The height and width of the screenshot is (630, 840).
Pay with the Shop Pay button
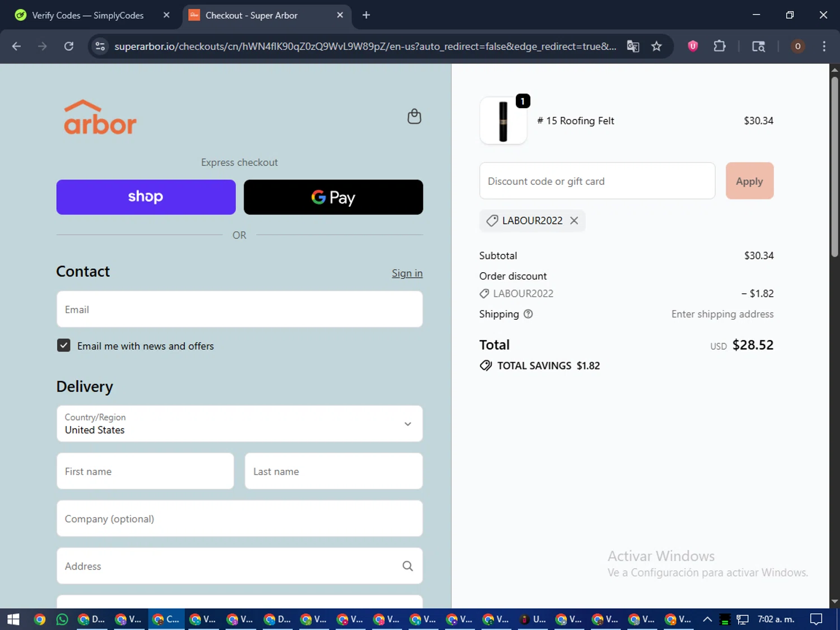tap(146, 197)
